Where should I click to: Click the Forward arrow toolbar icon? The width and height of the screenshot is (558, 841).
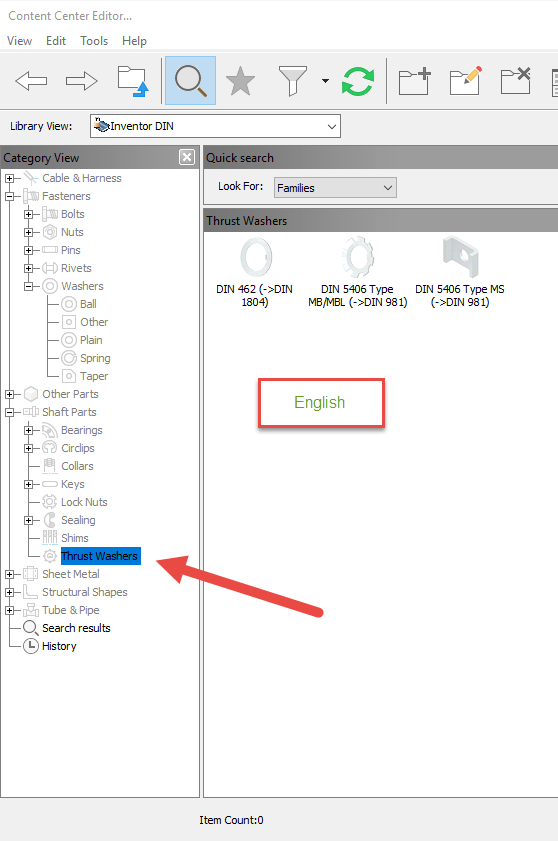[x=82, y=81]
